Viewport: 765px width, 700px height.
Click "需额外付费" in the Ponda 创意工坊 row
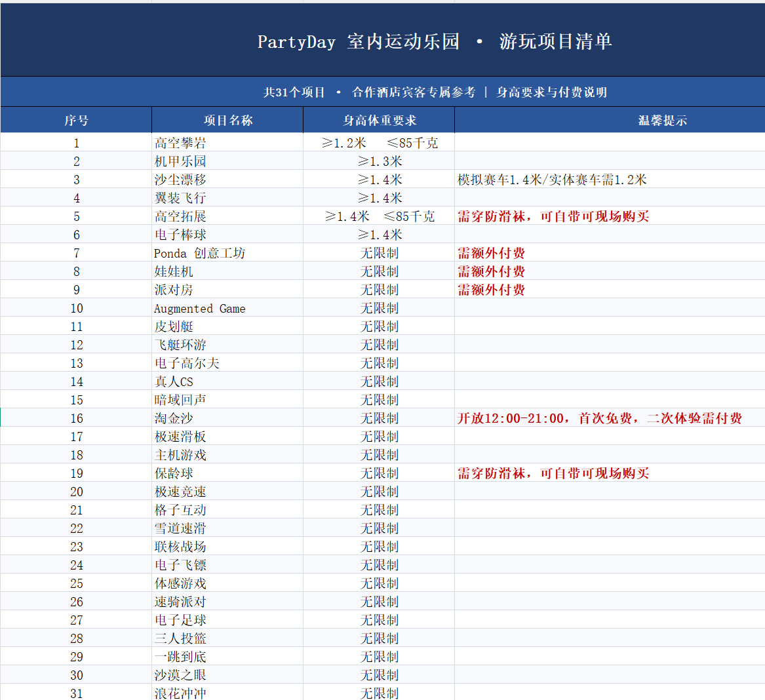point(491,253)
